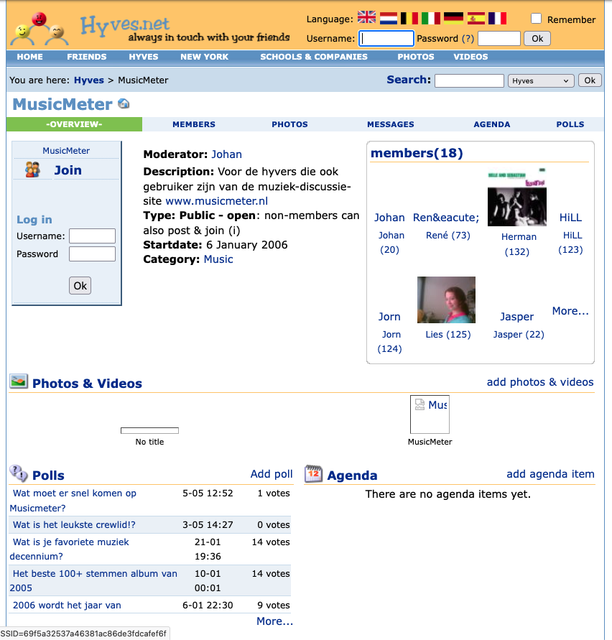Open VIDEOS in the main navigation
Viewport: 612px width, 640px height.
tap(471, 57)
